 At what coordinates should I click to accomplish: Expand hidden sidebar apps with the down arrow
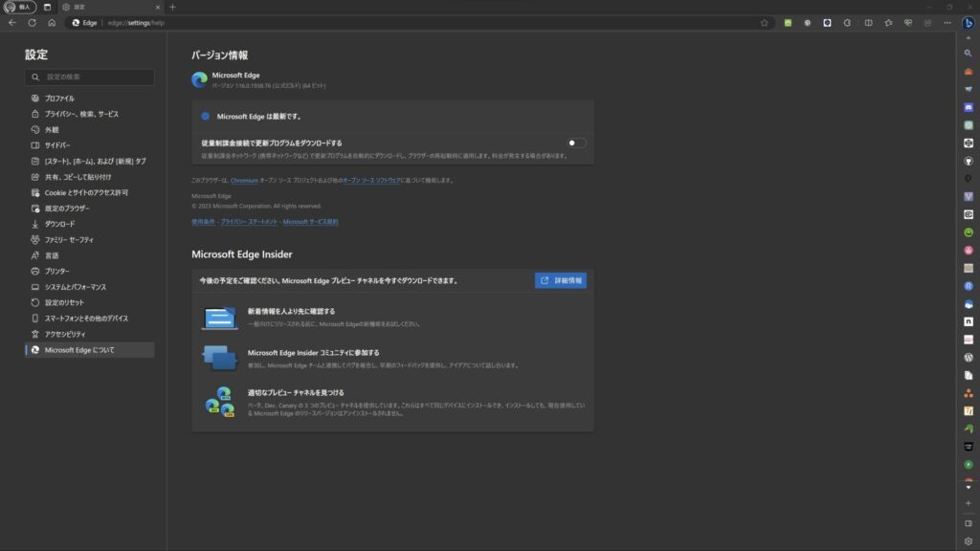tap(969, 487)
